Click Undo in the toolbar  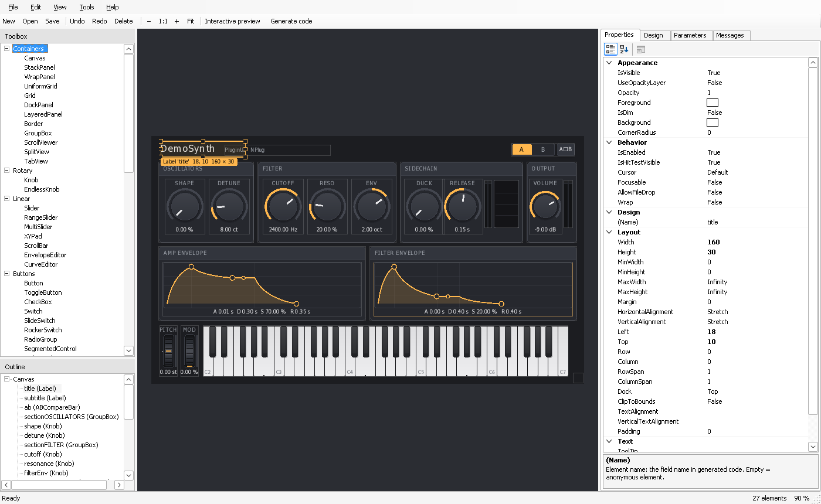click(77, 21)
